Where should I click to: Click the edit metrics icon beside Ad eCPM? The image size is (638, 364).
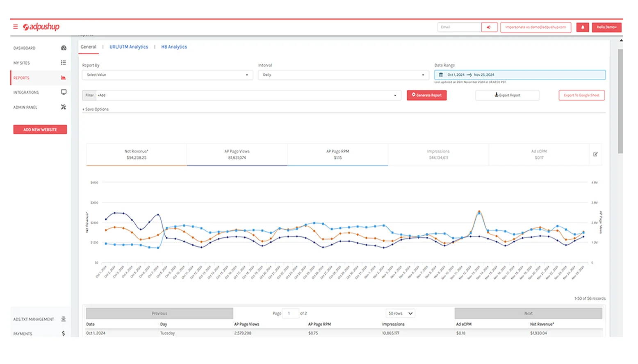click(595, 154)
